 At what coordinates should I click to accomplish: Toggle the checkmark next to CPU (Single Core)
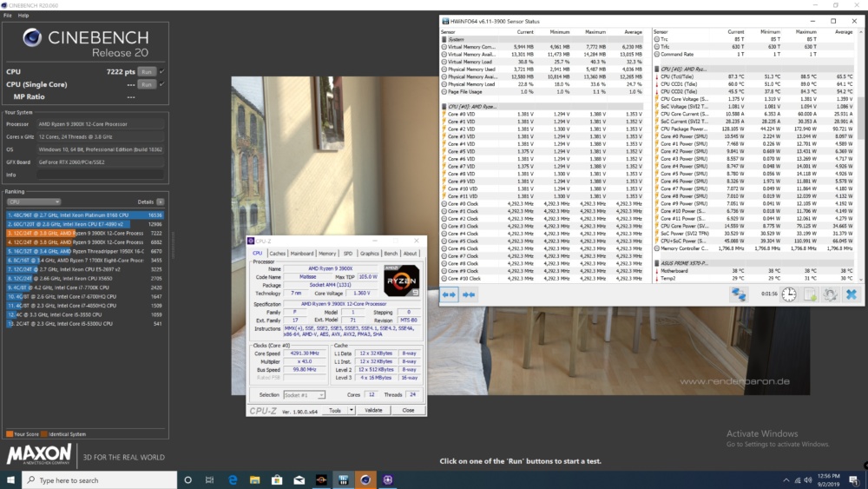tap(161, 84)
